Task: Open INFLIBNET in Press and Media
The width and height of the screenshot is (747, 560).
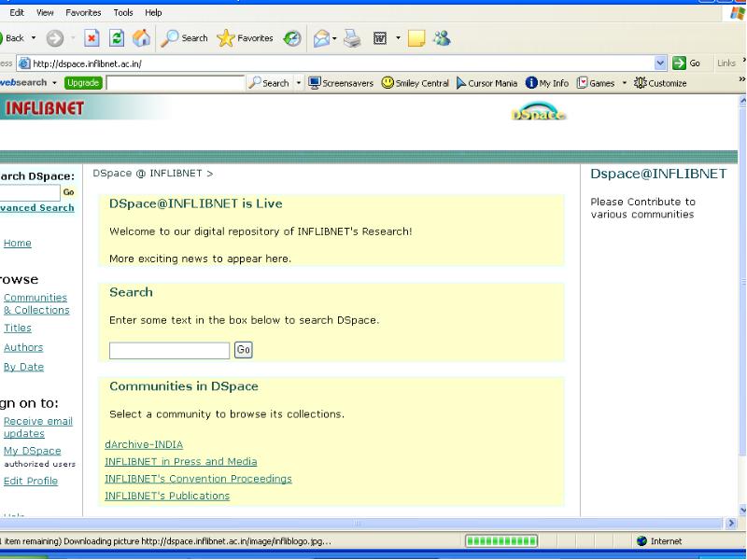Action: [181, 462]
